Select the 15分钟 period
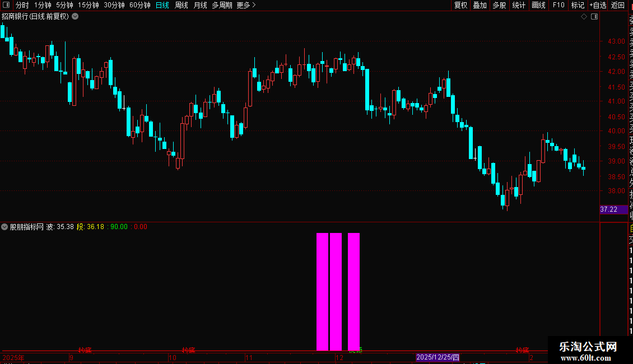This screenshot has width=633, height=364. tap(89, 5)
